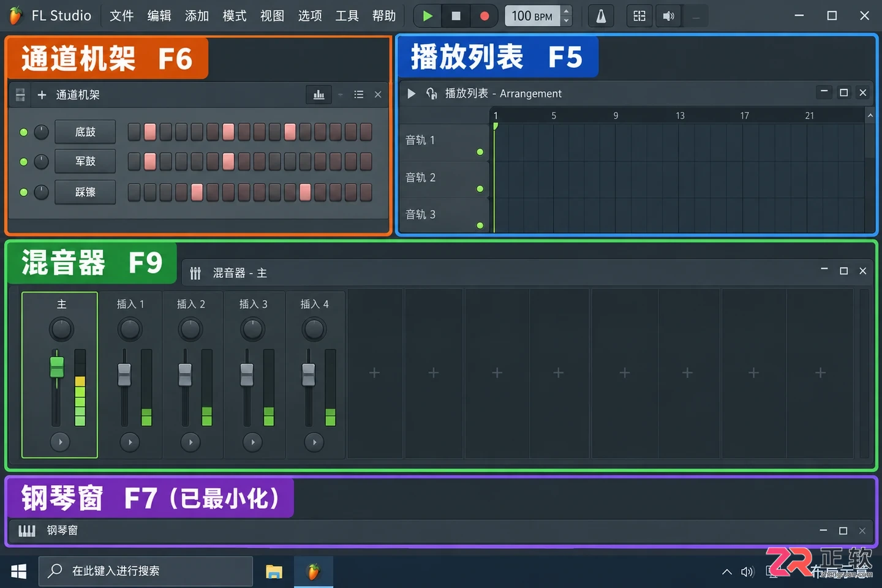Select the 军鼓 channel button

[x=85, y=161]
